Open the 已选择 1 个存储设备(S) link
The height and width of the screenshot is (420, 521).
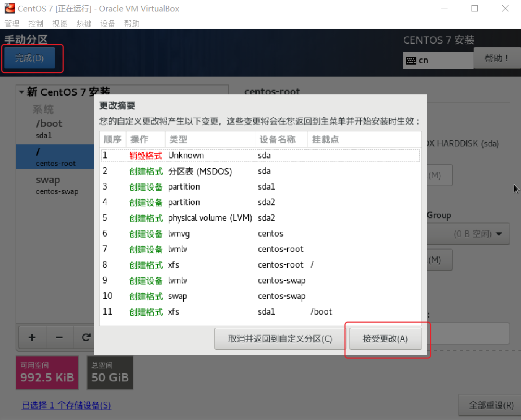click(66, 405)
